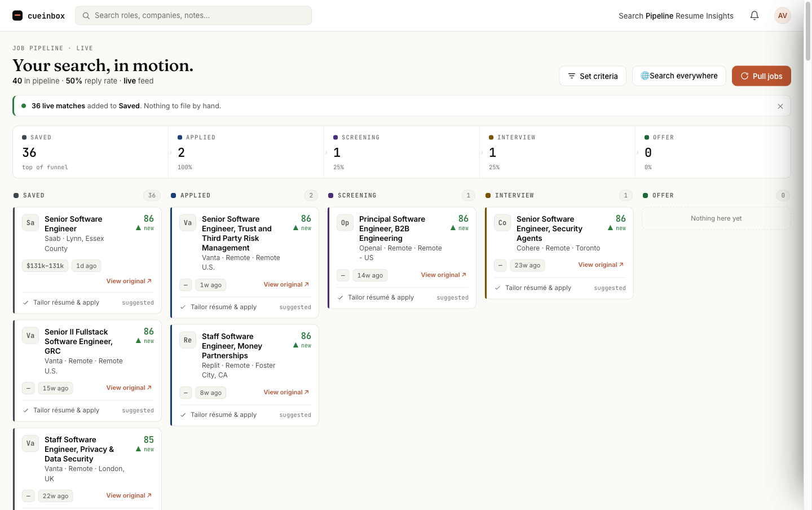Click the cueinbox logo icon
Image resolution: width=812 pixels, height=510 pixels.
[17, 16]
